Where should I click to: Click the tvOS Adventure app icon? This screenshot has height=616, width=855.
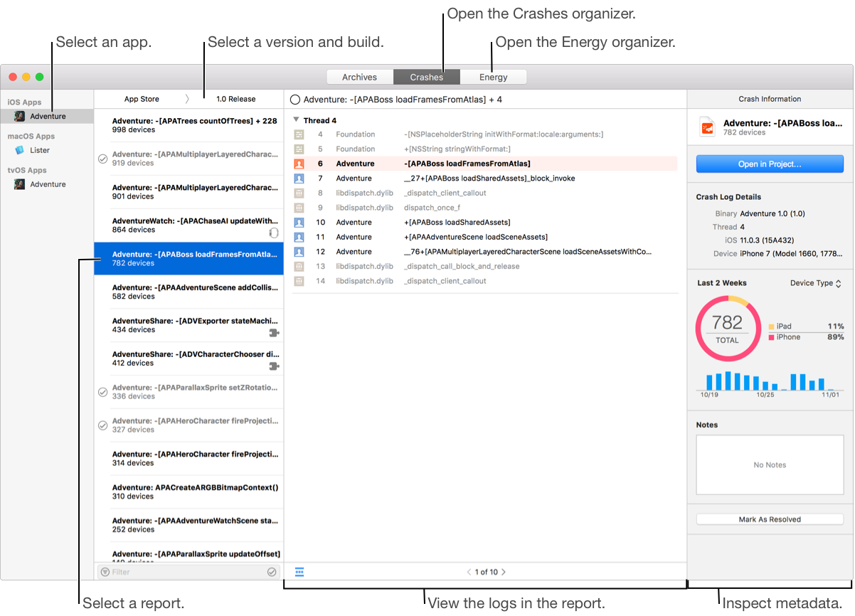click(x=19, y=184)
